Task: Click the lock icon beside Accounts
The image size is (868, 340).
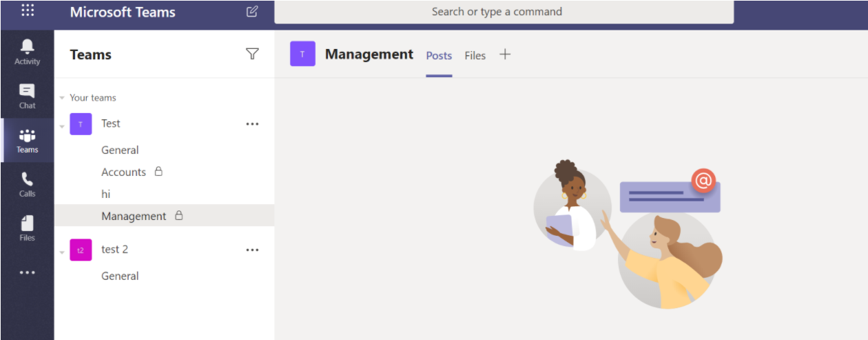Action: tap(158, 171)
